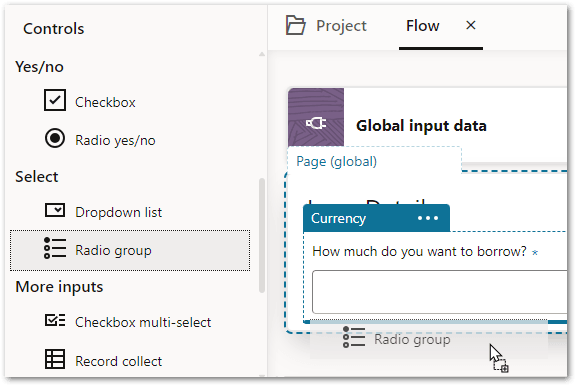576x386 pixels.
Task: Select the Checkbox control icon
Action: 55,100
